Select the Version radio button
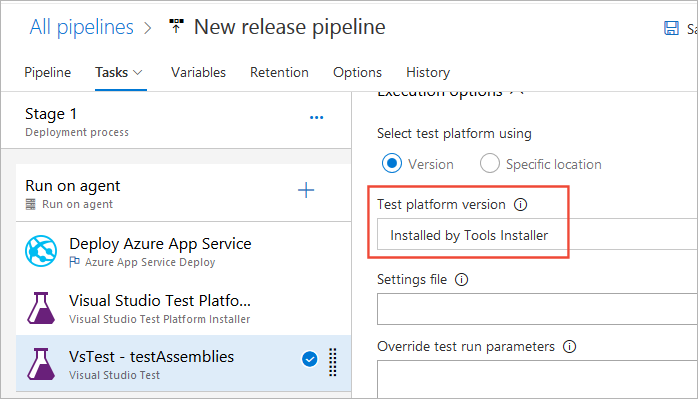The image size is (698, 399). (x=392, y=163)
